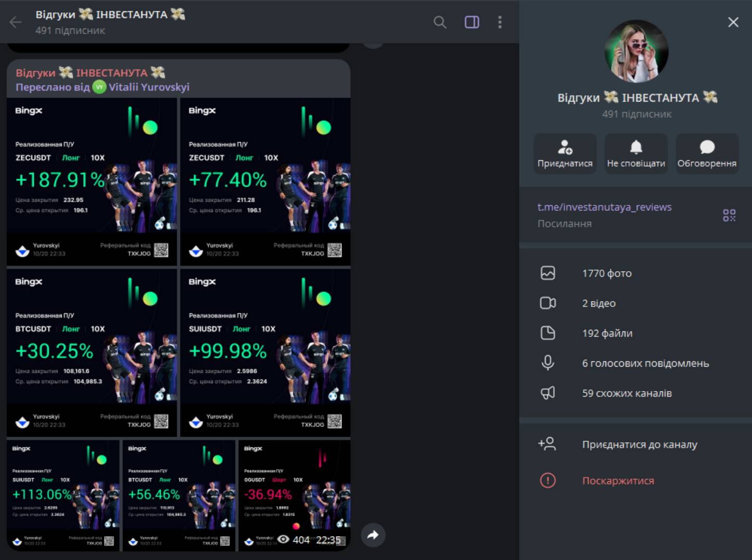The width and height of the screenshot is (752, 560).
Task: Open 6 голосових повідомлень voice list
Action: click(645, 363)
